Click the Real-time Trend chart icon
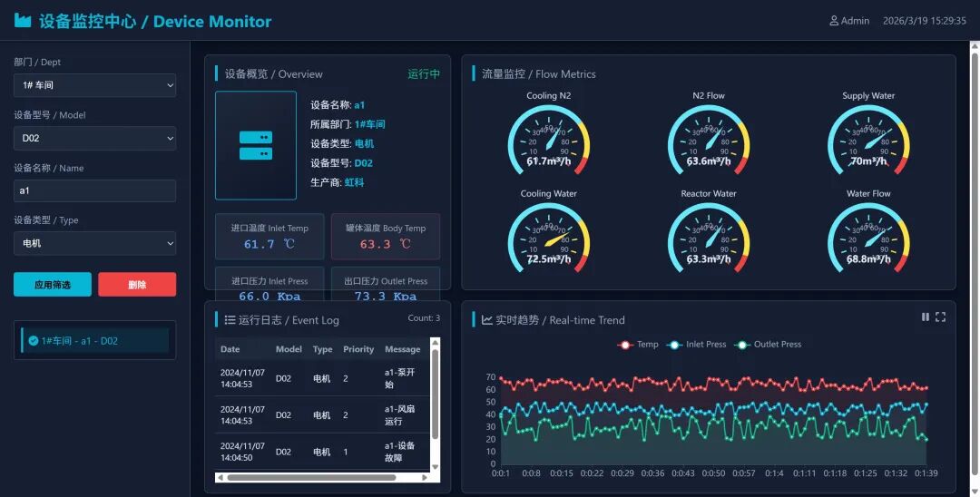Viewport: 980px width, 497px height. (x=487, y=319)
